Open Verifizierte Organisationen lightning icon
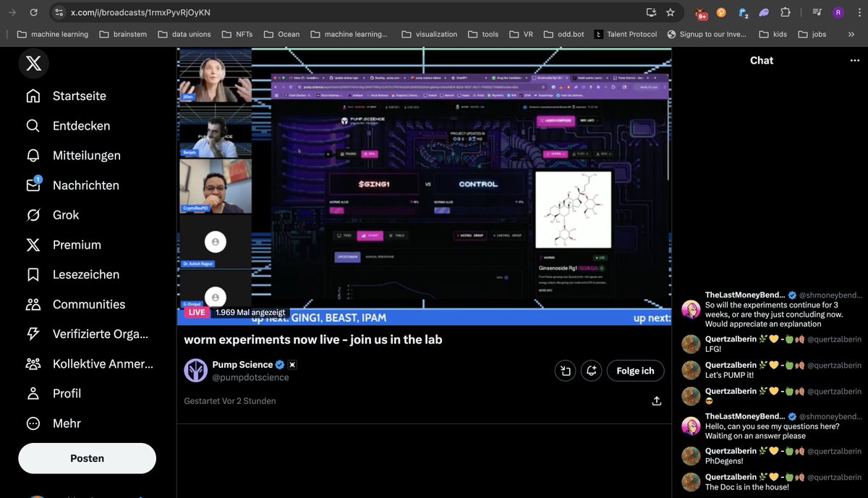Image resolution: width=868 pixels, height=498 pixels. click(33, 334)
